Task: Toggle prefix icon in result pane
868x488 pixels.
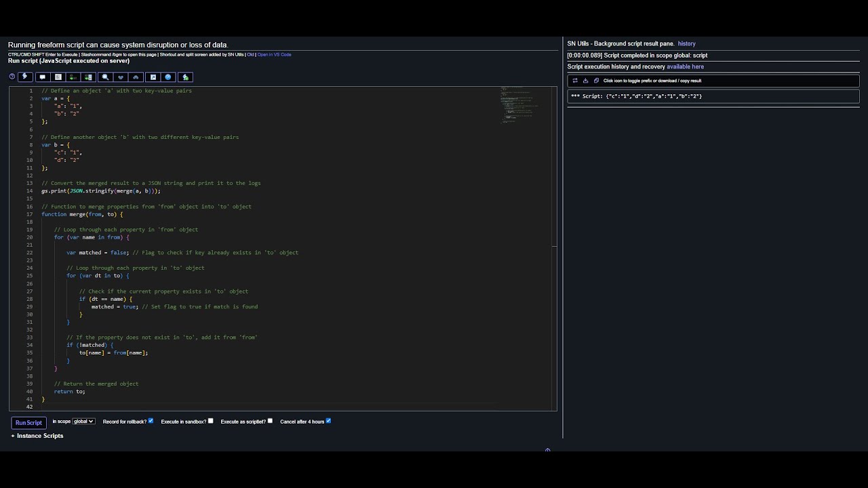Action: (575, 81)
